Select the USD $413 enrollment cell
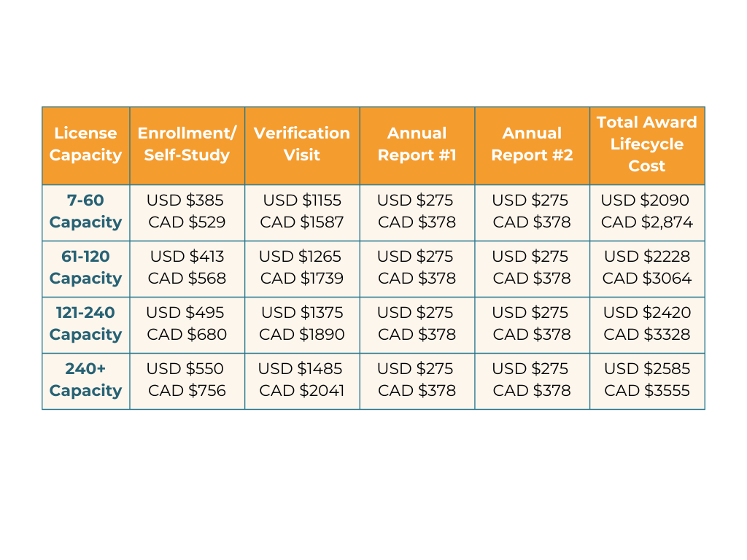 click(x=187, y=257)
